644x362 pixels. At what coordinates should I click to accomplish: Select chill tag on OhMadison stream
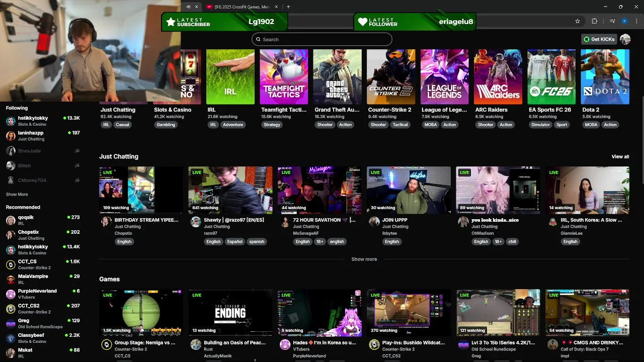[512, 241]
